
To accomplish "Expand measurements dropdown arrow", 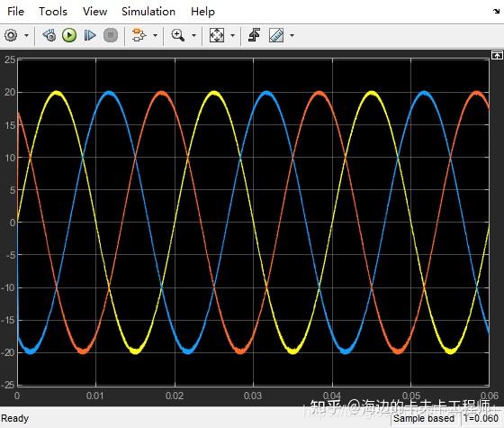I will tap(292, 35).
